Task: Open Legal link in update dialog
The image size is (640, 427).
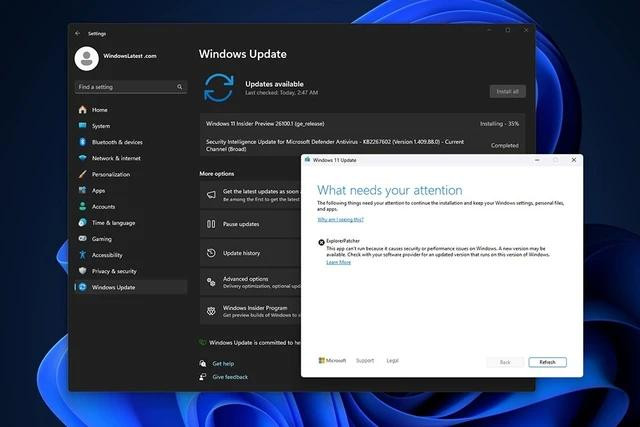Action: [392, 360]
